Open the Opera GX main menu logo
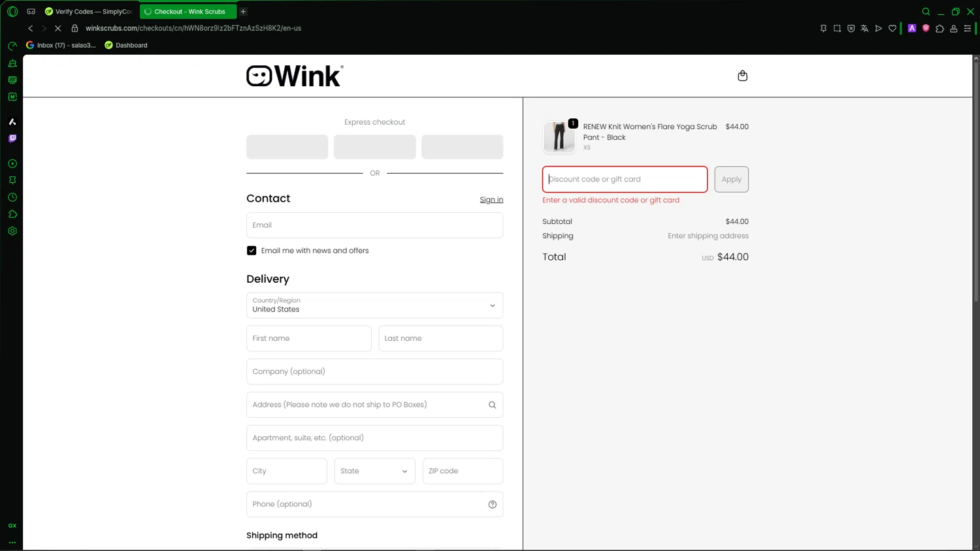Screen dimensions: 980x551 click(x=12, y=11)
